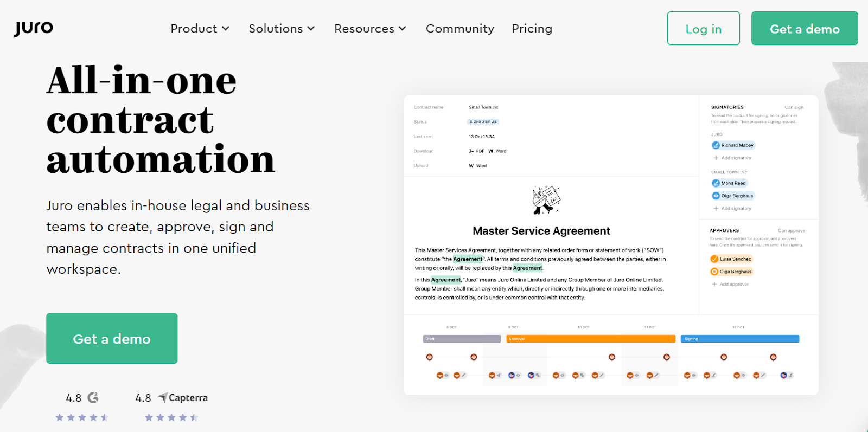This screenshot has width=868, height=432.
Task: Click the '9 OCT' timeline date
Action: click(x=513, y=327)
